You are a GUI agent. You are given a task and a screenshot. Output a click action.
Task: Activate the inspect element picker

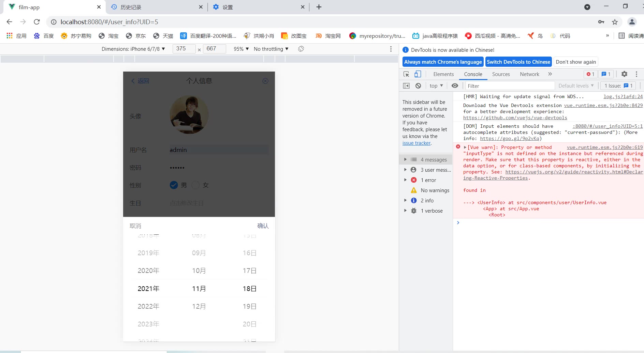(x=406, y=74)
